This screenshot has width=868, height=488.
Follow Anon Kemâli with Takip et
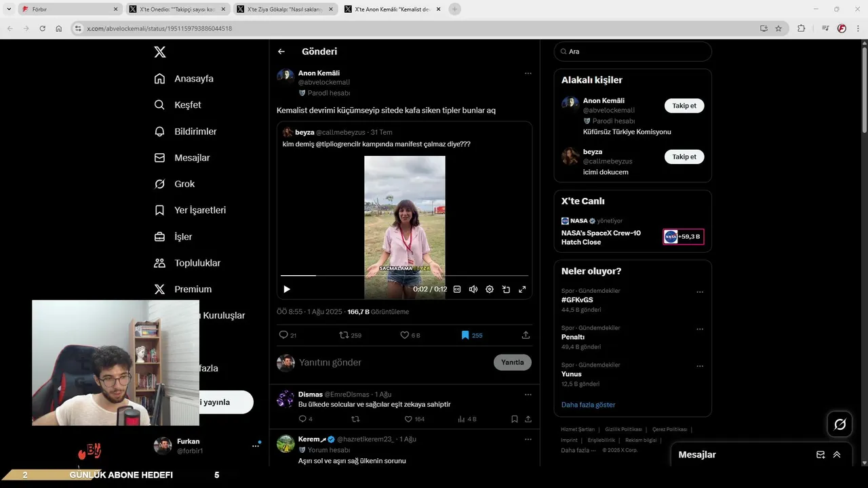point(684,106)
